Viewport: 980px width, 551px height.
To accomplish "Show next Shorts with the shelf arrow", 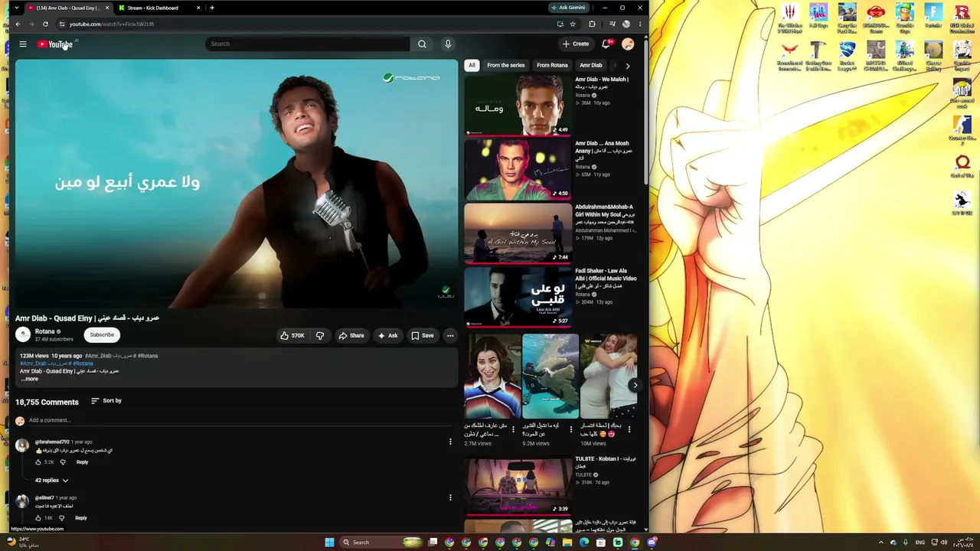I will coord(634,385).
